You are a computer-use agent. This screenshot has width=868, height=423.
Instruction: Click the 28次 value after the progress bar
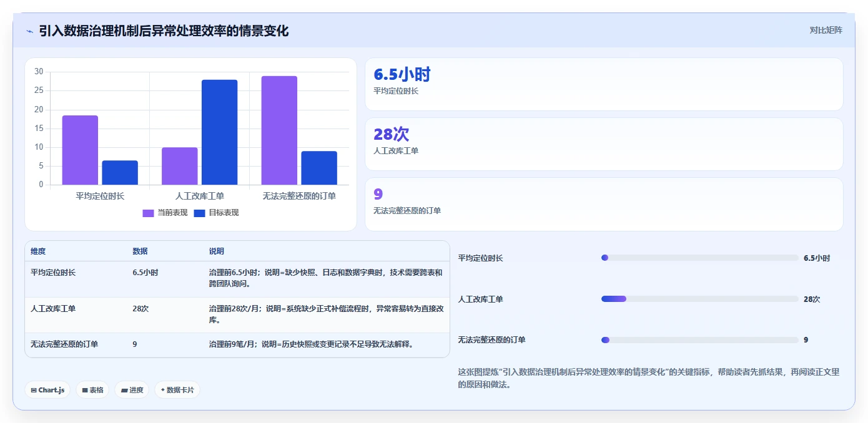pos(812,299)
